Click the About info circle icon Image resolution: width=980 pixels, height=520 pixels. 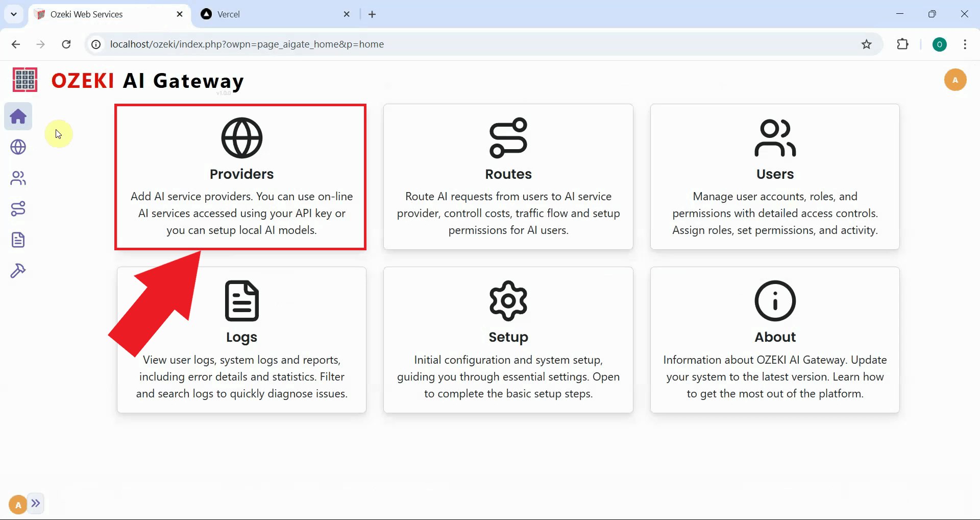tap(775, 300)
